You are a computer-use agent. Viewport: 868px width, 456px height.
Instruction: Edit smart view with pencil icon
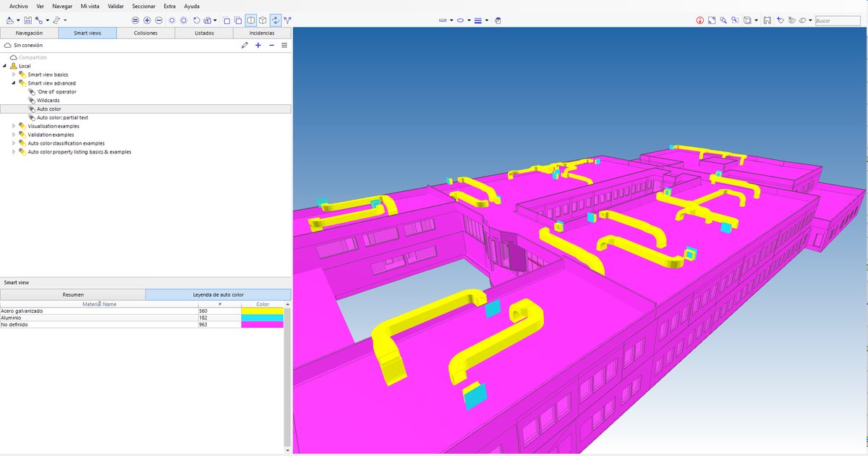(x=244, y=45)
